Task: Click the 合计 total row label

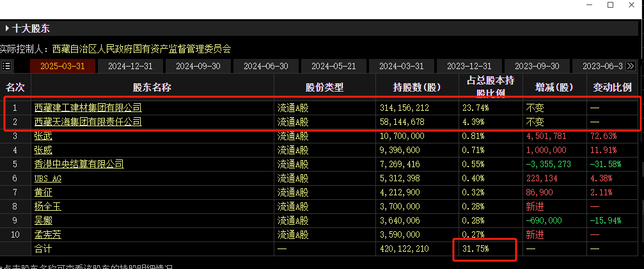Action: (43, 249)
